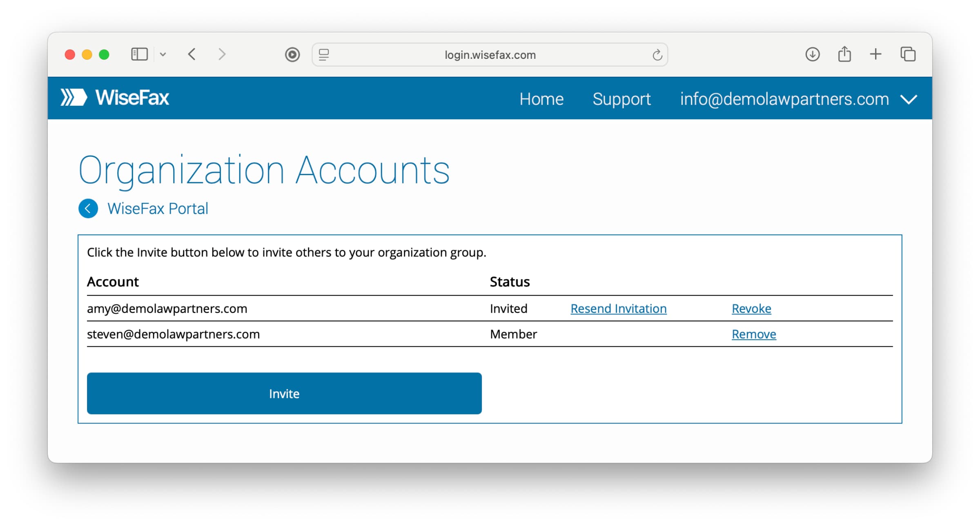Open the Share icon in the toolbar

[x=844, y=54]
